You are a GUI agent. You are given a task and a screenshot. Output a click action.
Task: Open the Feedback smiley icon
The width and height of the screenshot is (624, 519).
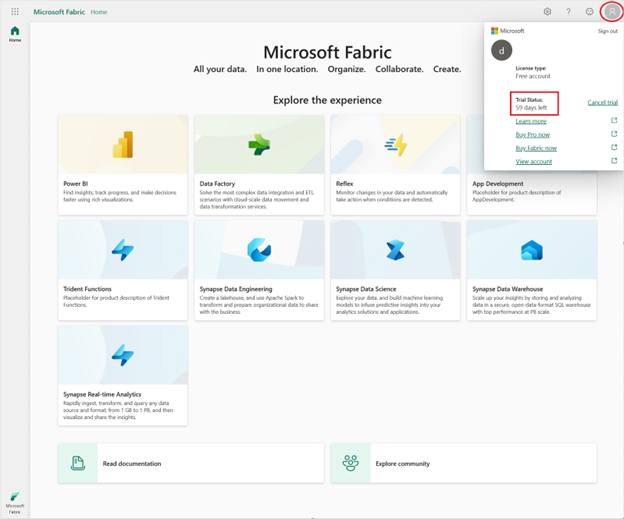coord(589,12)
